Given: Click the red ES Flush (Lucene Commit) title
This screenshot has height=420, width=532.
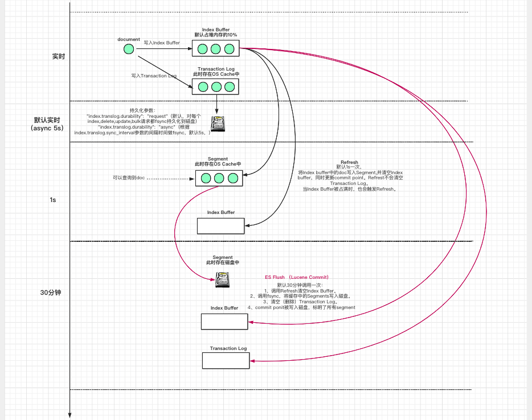Looking at the screenshot, I should 296,277.
